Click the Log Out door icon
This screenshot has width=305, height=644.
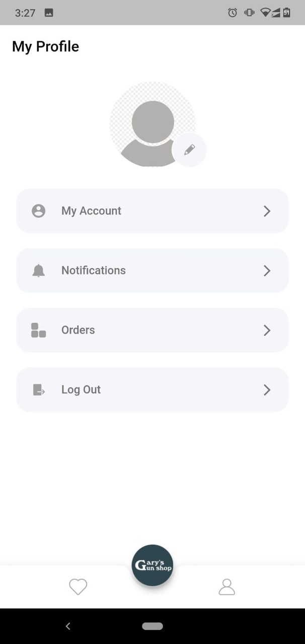(38, 390)
